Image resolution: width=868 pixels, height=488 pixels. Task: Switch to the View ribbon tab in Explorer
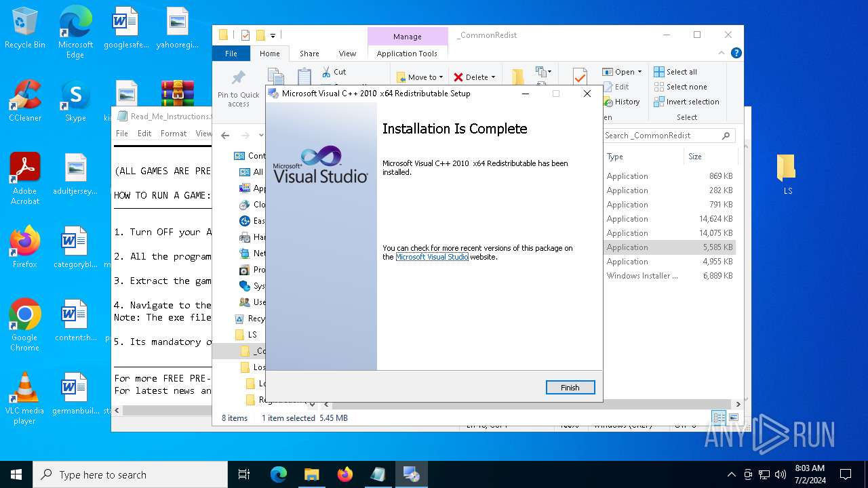click(347, 54)
